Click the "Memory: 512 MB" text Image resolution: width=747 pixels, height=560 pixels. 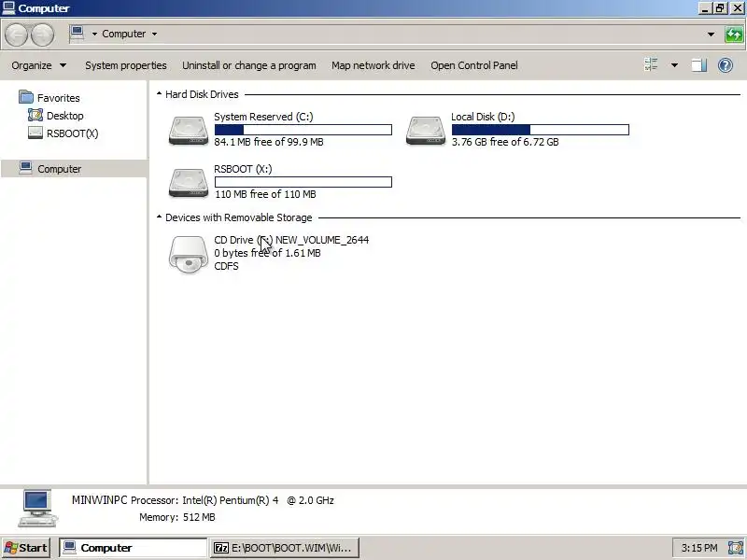(176, 517)
